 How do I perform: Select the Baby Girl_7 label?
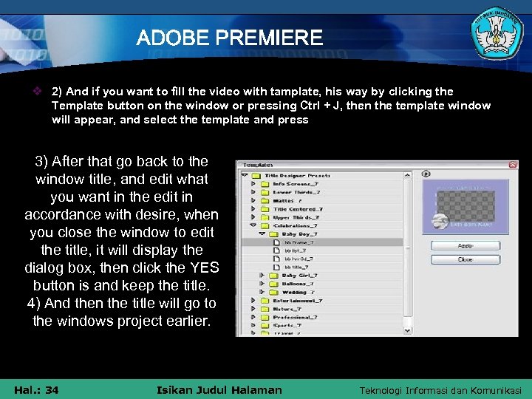pos(299,276)
